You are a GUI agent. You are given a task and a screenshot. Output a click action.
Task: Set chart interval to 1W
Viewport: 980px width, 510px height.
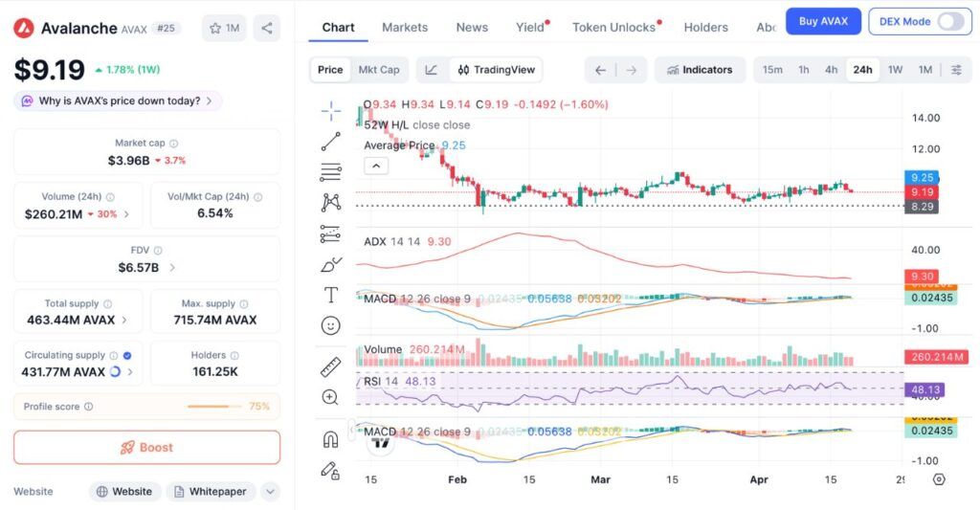[x=895, y=70]
